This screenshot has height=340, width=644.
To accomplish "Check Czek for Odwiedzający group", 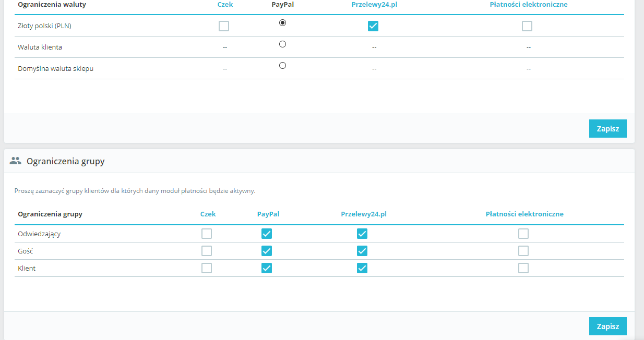I will tap(207, 234).
